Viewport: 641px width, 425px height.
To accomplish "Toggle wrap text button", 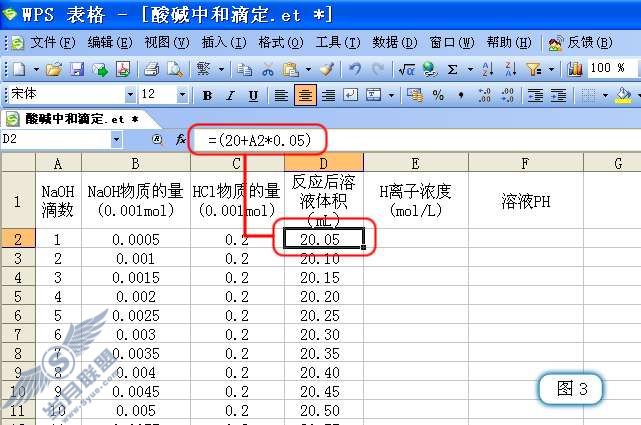I will click(x=350, y=95).
